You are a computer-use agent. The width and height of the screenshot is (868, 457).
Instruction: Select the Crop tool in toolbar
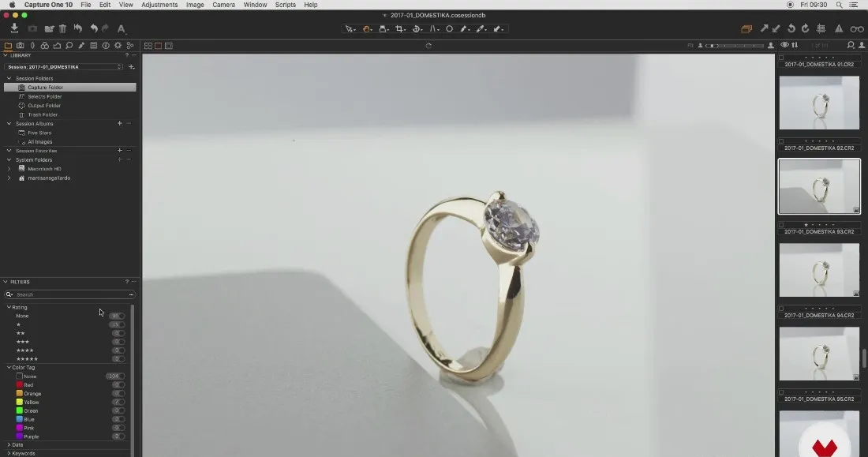click(400, 28)
